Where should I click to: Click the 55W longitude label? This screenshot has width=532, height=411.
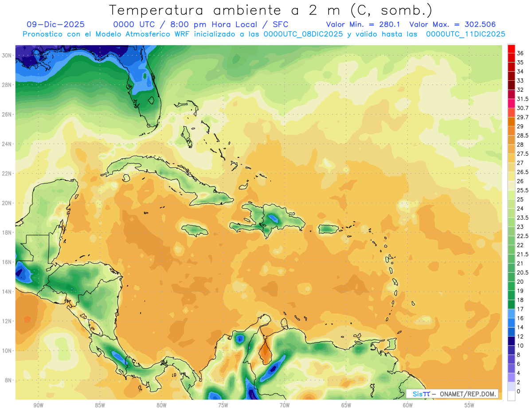[x=469, y=405]
